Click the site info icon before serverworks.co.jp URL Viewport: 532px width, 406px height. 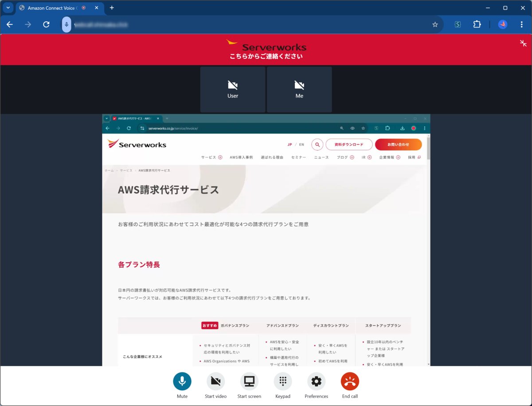[142, 128]
